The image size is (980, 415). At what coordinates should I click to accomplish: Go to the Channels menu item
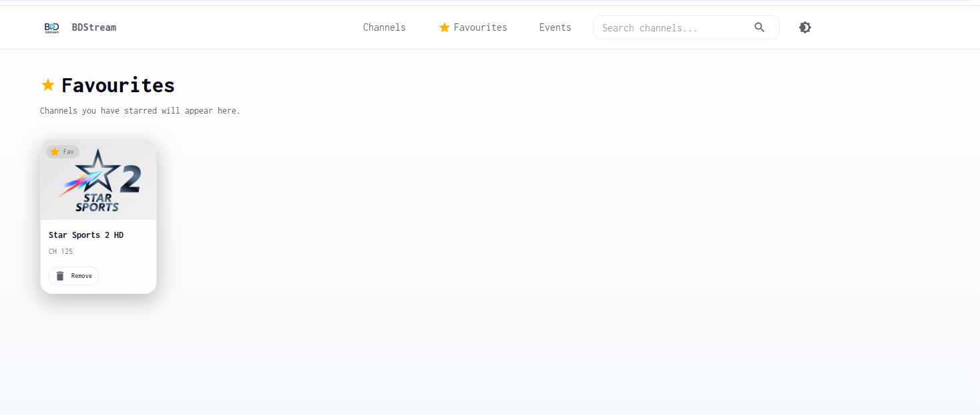click(385, 27)
